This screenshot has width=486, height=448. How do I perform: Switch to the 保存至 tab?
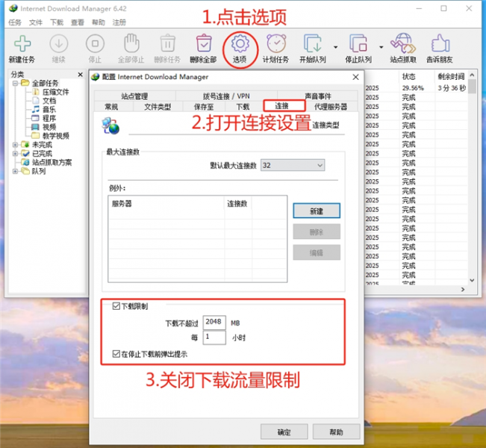[204, 107]
